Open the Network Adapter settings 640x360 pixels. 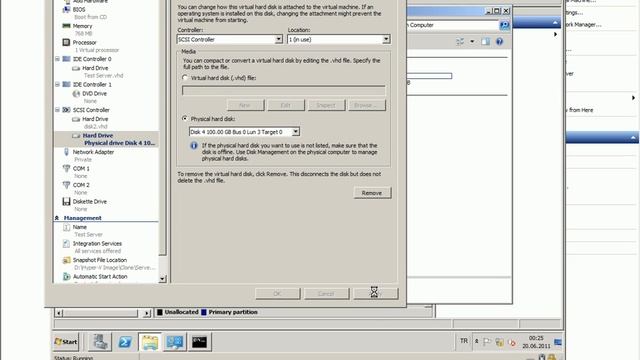[x=93, y=152]
